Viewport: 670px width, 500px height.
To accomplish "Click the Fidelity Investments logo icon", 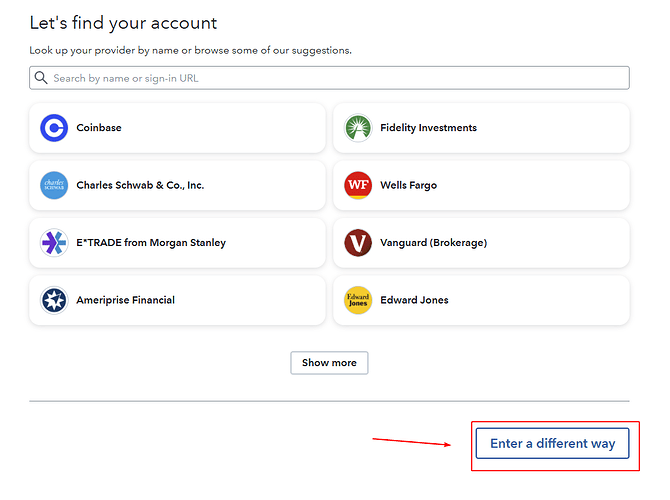I will pos(358,128).
